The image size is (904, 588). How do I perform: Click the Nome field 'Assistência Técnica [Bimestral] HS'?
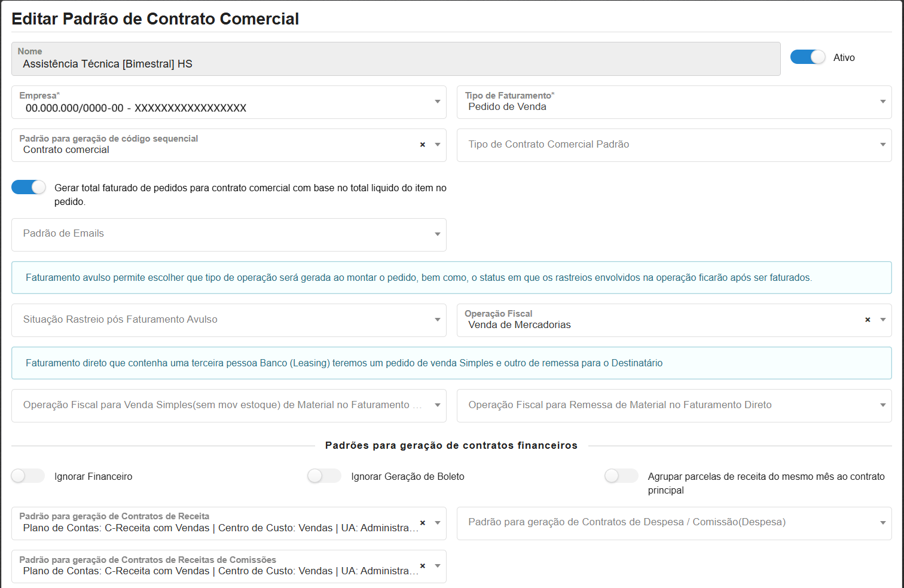click(396, 59)
